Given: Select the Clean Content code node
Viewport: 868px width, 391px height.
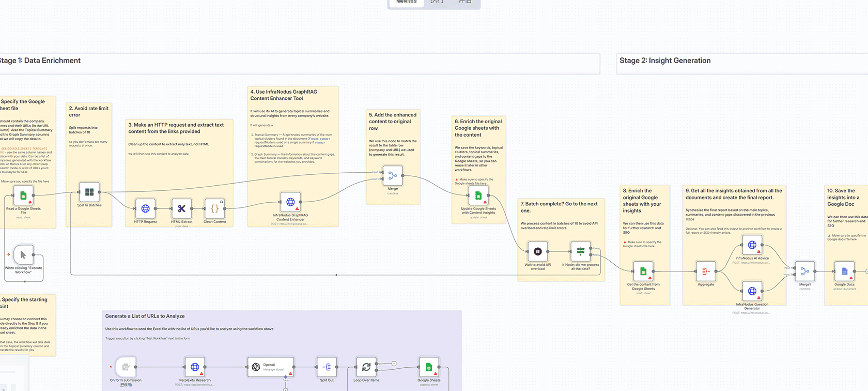Looking at the screenshot, I should pyautogui.click(x=214, y=208).
